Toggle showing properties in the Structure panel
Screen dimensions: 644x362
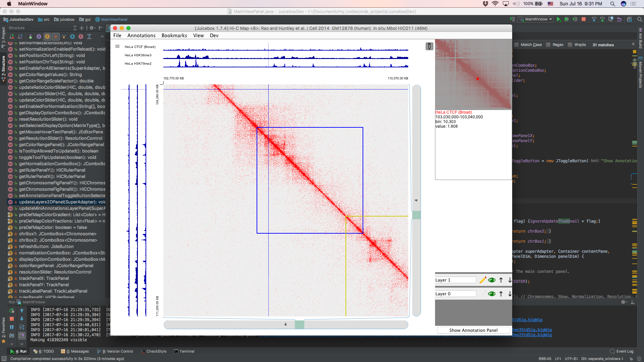click(39, 37)
